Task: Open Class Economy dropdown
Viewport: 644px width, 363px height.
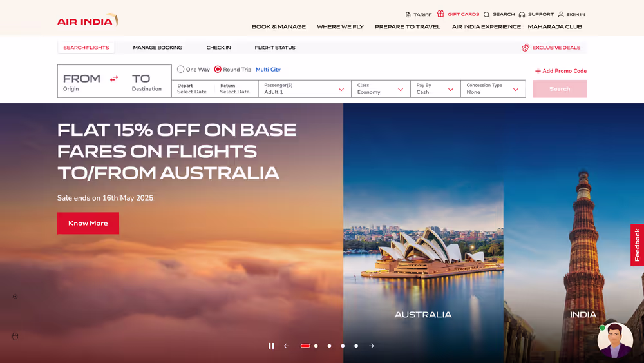Action: [x=381, y=89]
